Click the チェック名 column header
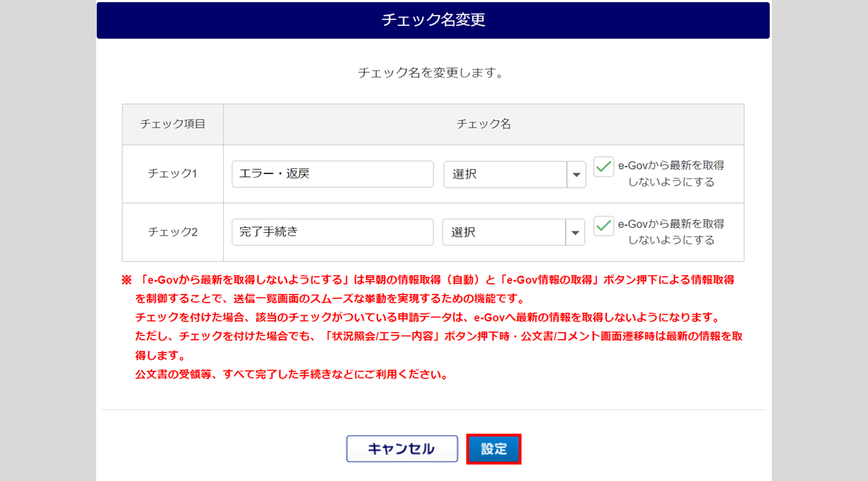 pos(483,124)
